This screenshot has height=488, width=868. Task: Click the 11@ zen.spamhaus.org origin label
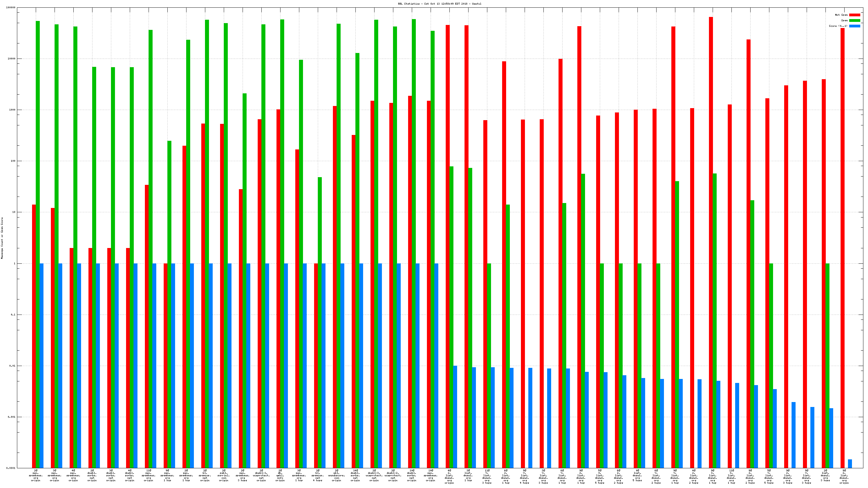click(148, 475)
